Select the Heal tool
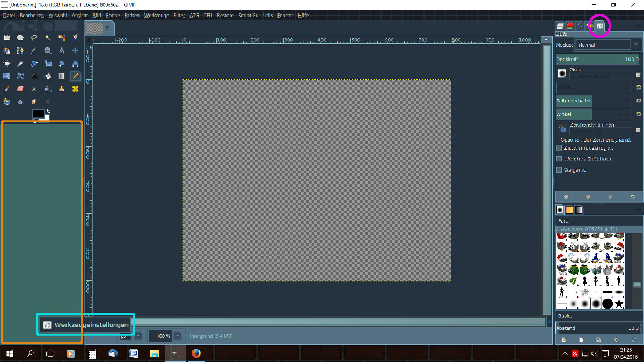 click(75, 89)
